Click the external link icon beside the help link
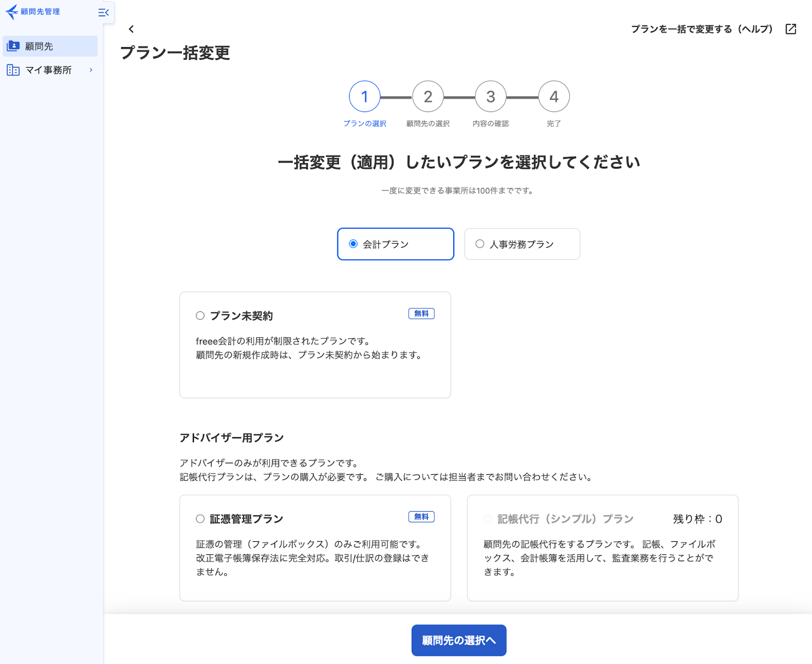 tap(791, 29)
